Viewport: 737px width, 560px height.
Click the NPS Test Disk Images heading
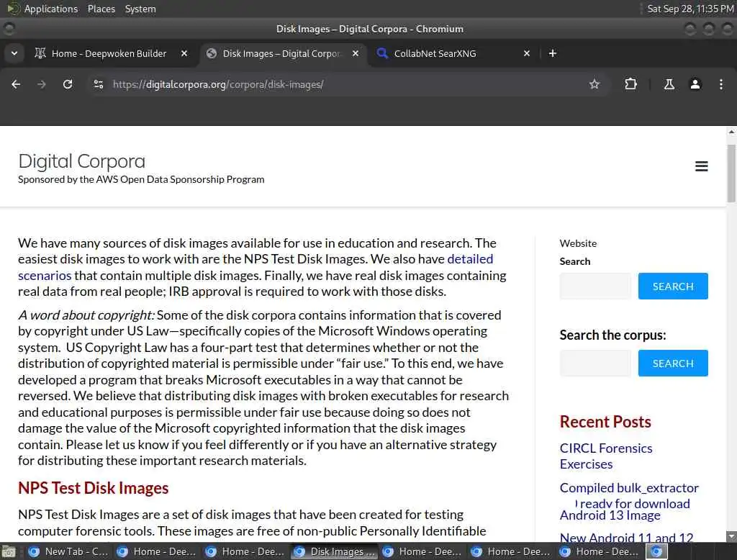(93, 488)
